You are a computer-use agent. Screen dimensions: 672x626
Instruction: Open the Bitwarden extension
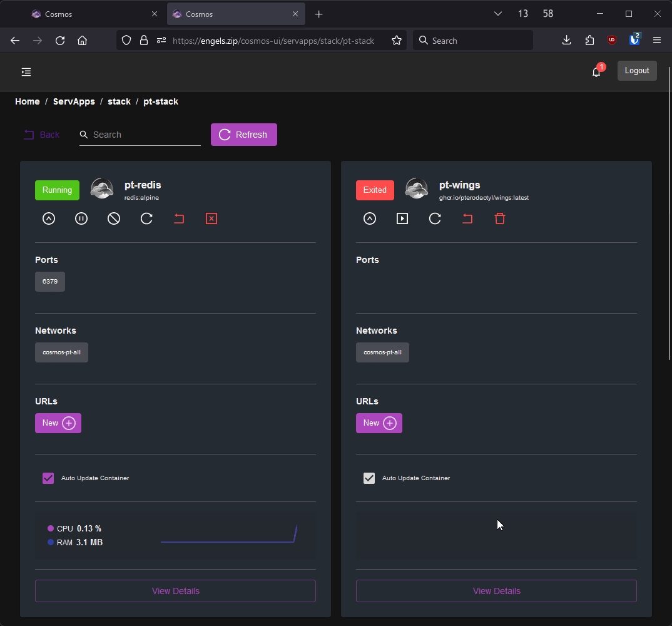pos(634,40)
